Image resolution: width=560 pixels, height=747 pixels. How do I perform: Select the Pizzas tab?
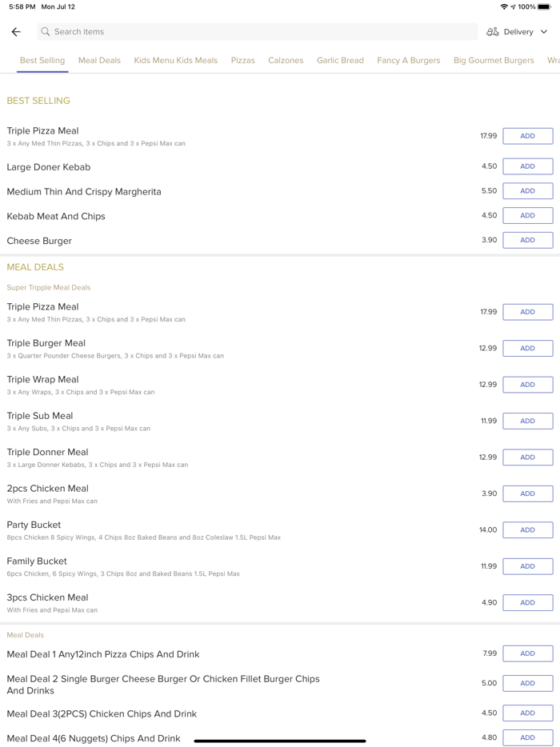(x=242, y=60)
